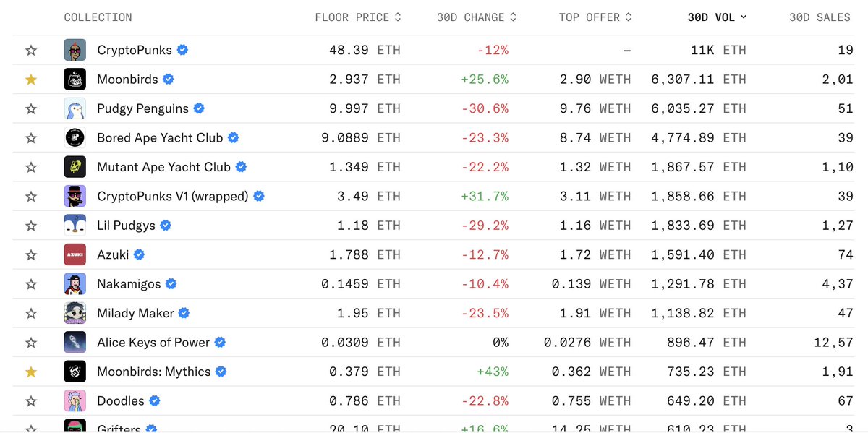The image size is (868, 433).
Task: Sort by Top Offer column header
Action: [595, 17]
